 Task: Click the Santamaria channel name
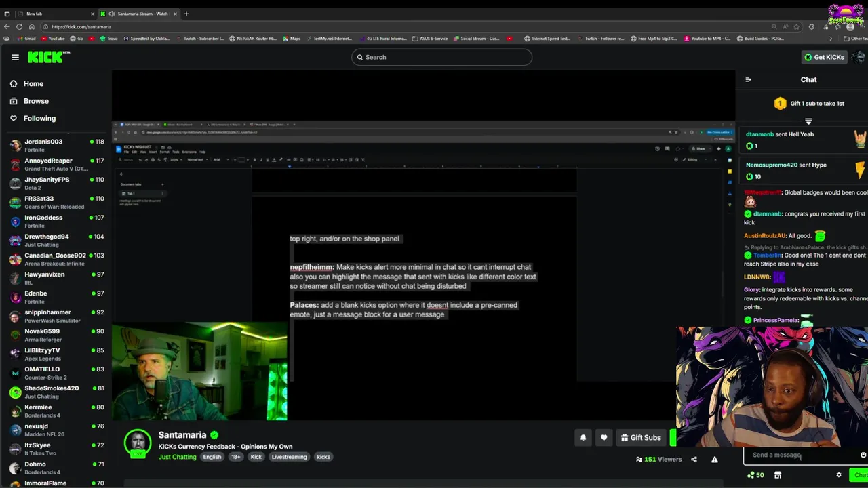(x=182, y=435)
